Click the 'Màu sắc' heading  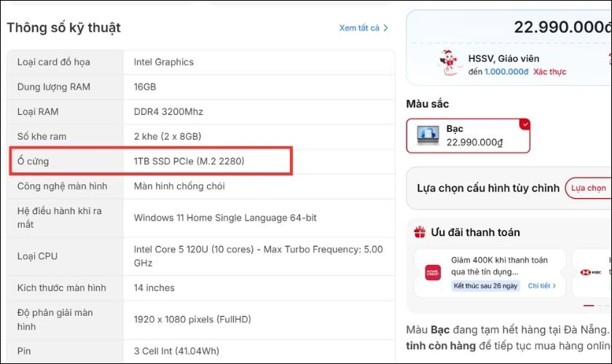pyautogui.click(x=428, y=104)
